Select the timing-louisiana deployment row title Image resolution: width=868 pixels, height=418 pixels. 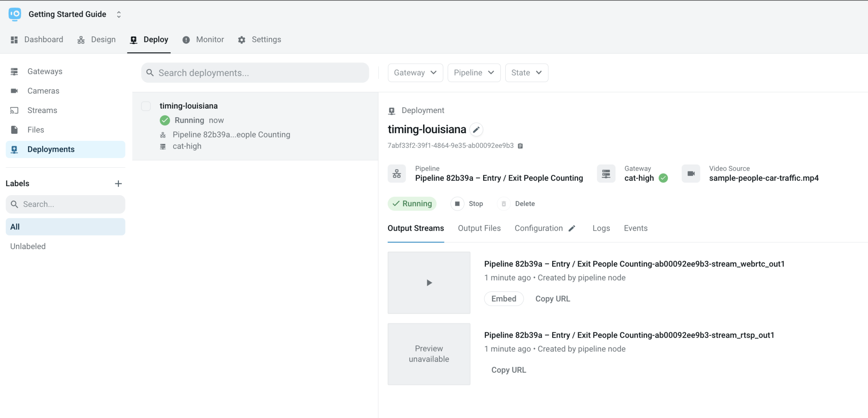189,106
